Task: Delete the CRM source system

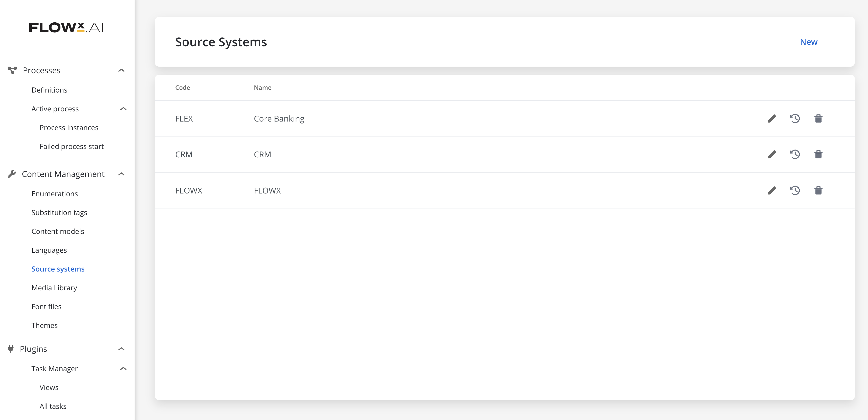Action: [x=818, y=155]
